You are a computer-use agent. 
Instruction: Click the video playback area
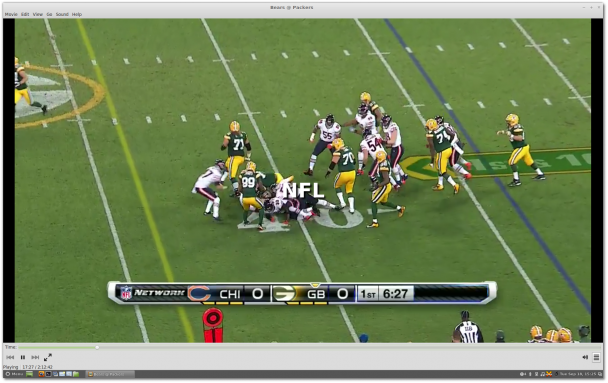(303, 181)
